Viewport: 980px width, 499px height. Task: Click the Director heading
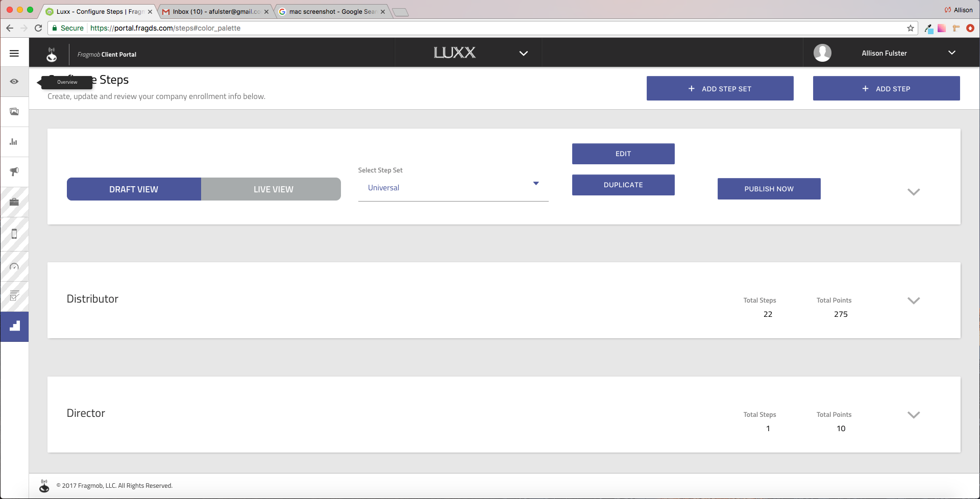tap(86, 413)
